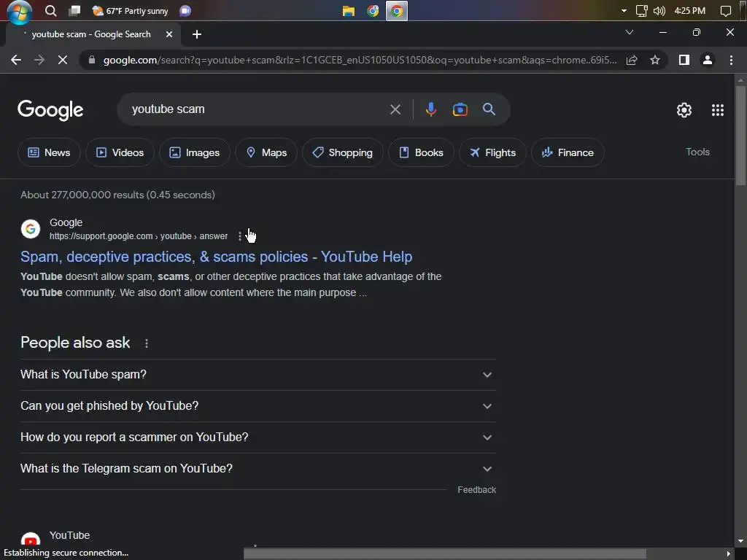Toggle Chrome side panel
This screenshot has width=747, height=560.
[x=684, y=60]
